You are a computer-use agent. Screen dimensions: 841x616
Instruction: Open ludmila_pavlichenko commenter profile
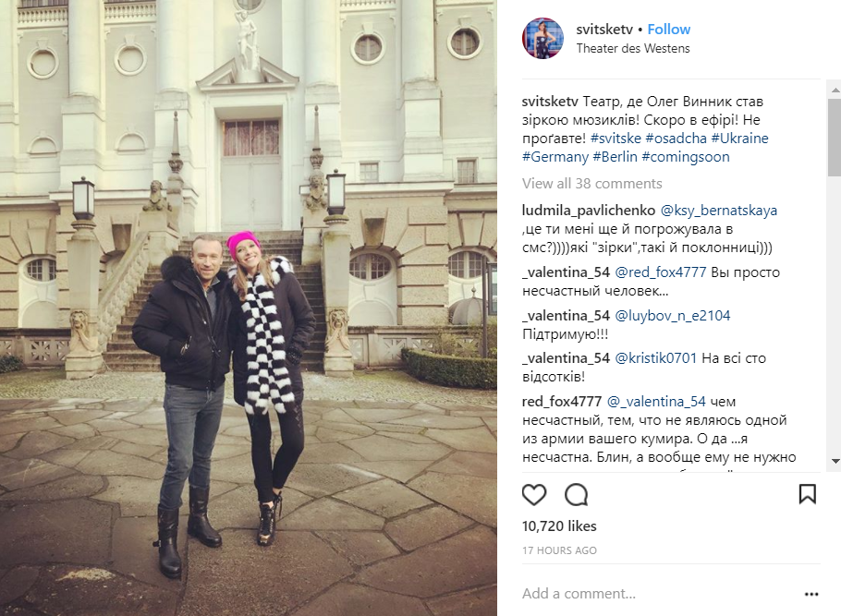[589, 211]
